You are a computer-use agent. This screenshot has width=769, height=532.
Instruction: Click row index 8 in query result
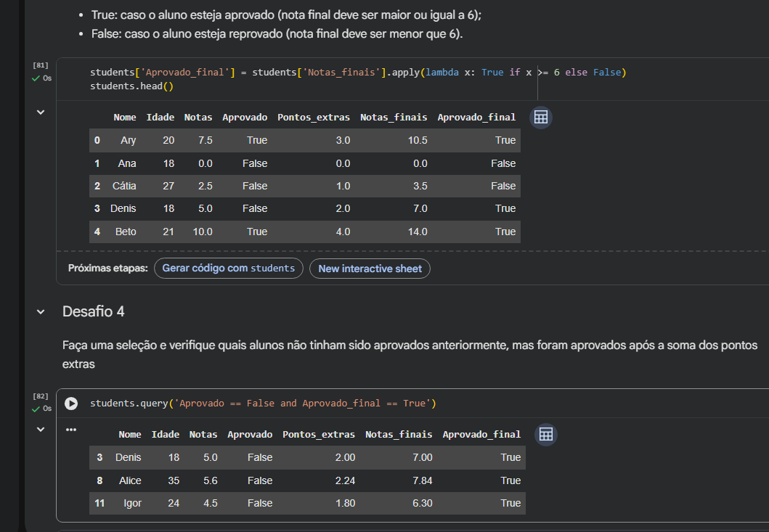(99, 480)
